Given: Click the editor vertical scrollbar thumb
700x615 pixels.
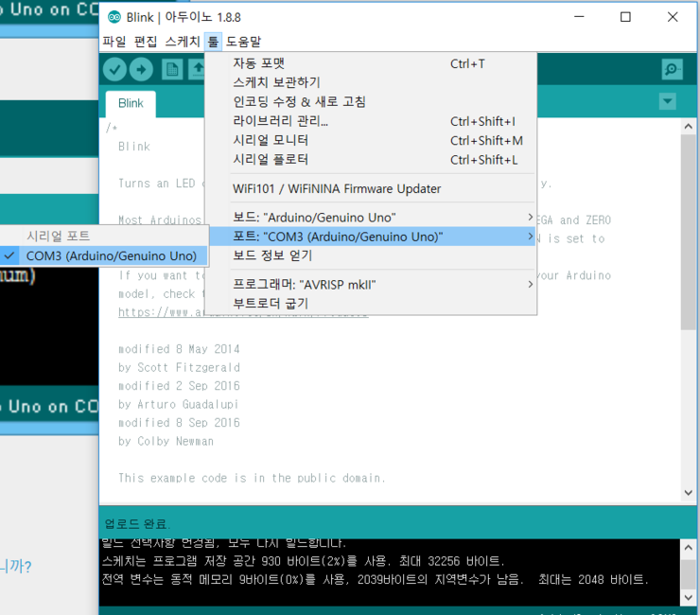Looking at the screenshot, I should (x=688, y=232).
